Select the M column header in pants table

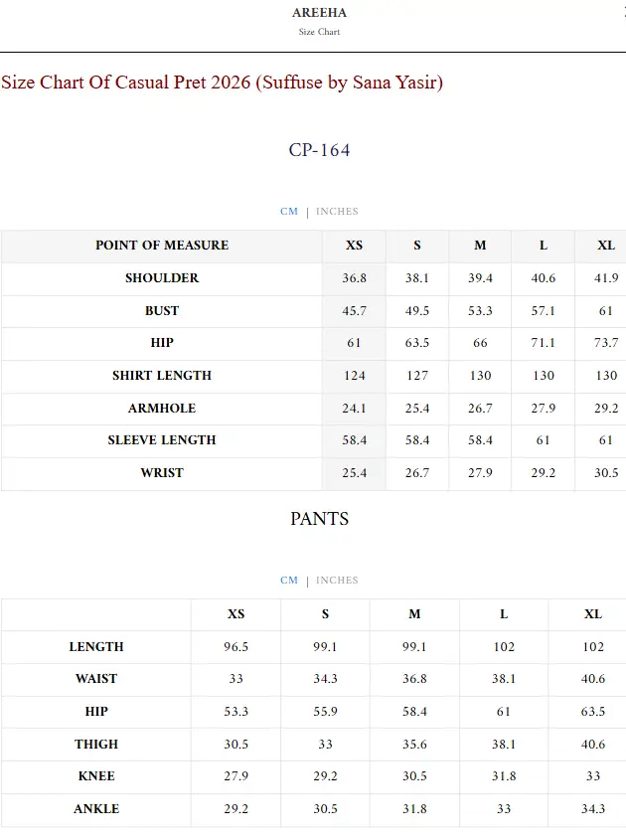[413, 614]
